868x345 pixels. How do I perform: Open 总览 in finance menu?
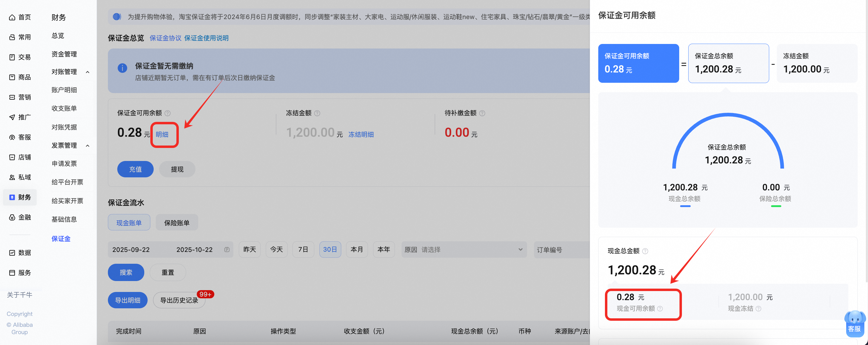(58, 36)
